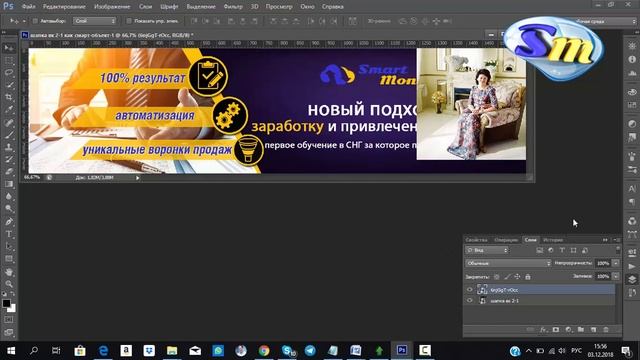The height and width of the screenshot is (360, 640).
Task: Filter layers by pixel layer icon
Action: pos(540,250)
